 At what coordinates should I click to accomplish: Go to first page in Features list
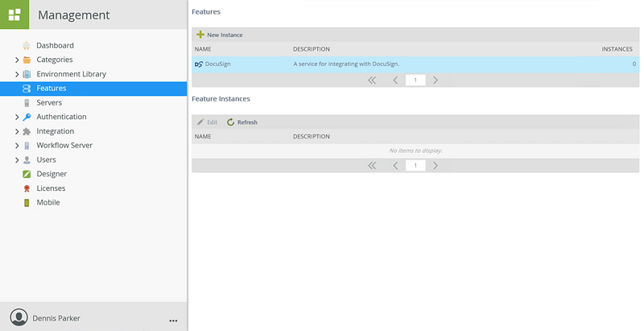pyautogui.click(x=372, y=80)
